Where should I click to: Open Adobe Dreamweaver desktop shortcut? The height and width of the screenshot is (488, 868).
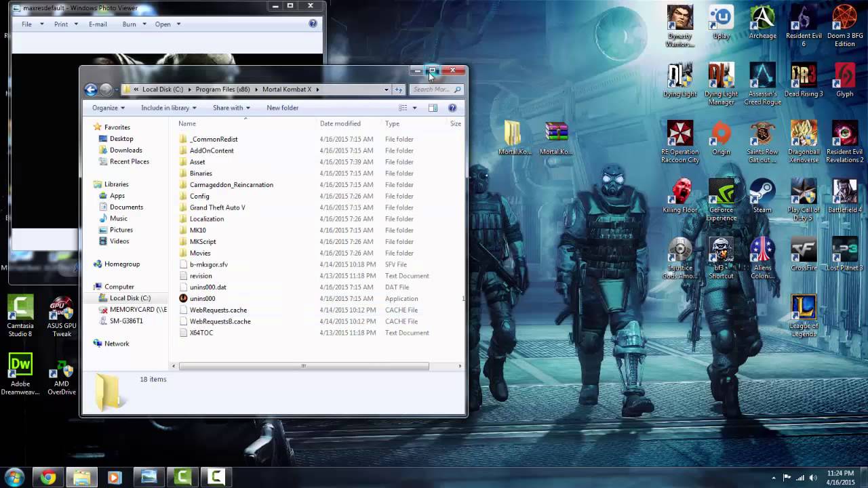coord(20,374)
